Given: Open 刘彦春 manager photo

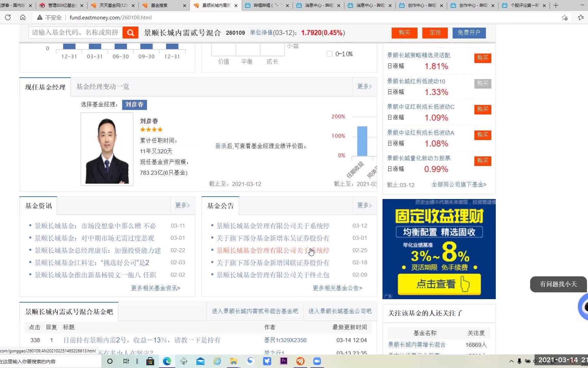Looking at the screenshot, I should (107, 149).
